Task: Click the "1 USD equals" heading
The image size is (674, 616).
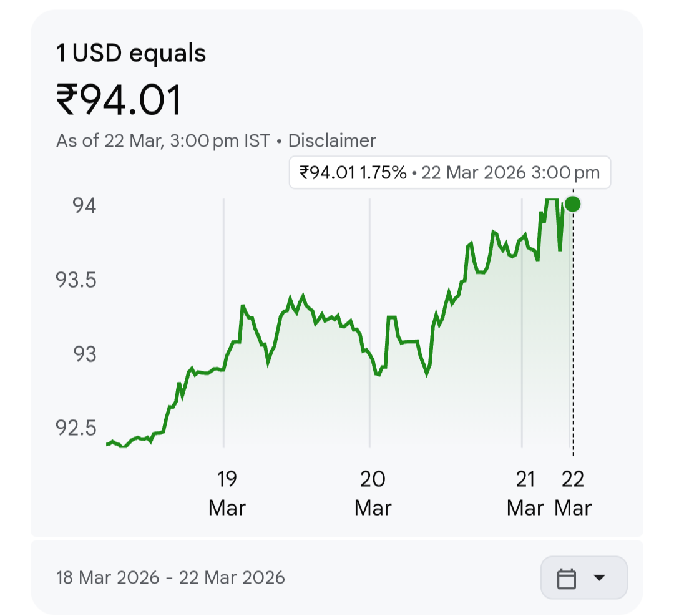Action: coord(131,54)
